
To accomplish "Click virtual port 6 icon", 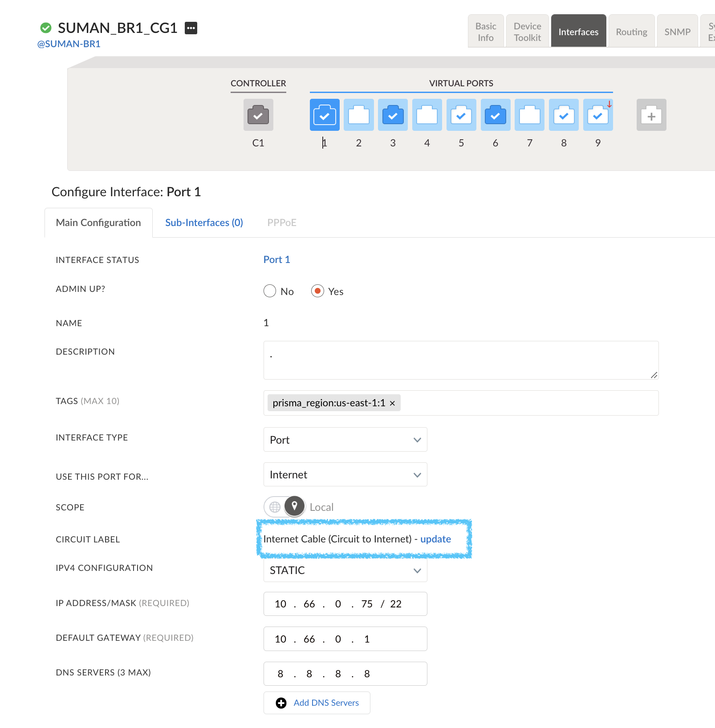I will pos(495,115).
